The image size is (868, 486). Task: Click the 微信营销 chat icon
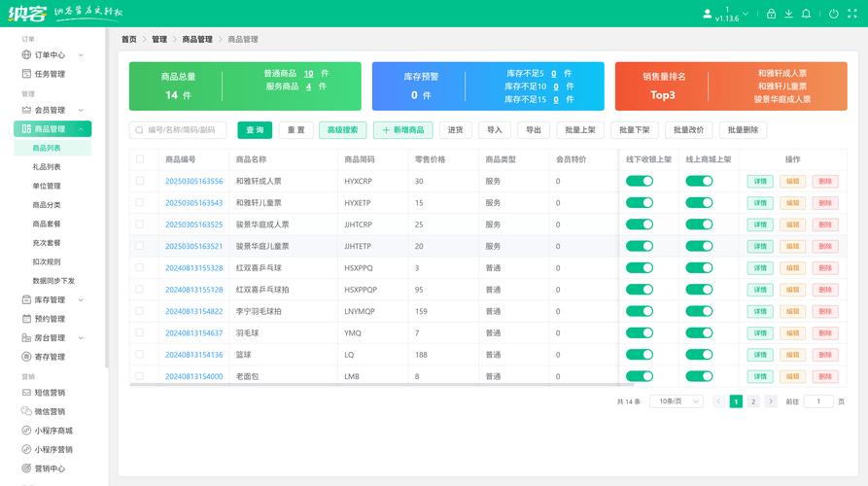(x=26, y=411)
